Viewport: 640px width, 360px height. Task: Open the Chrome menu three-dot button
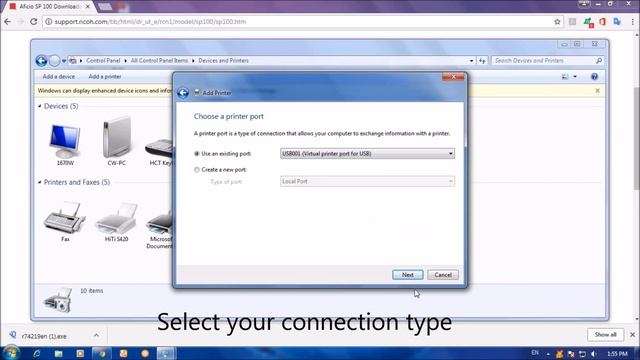633,22
